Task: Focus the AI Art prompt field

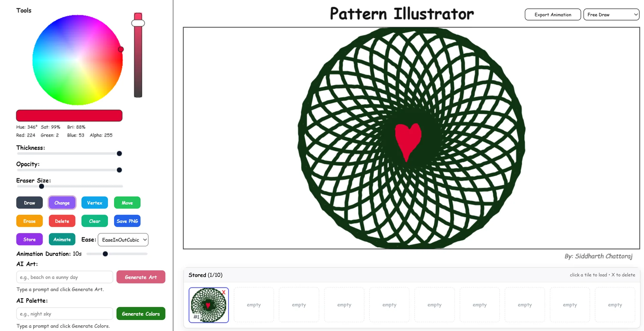Action: (x=64, y=277)
